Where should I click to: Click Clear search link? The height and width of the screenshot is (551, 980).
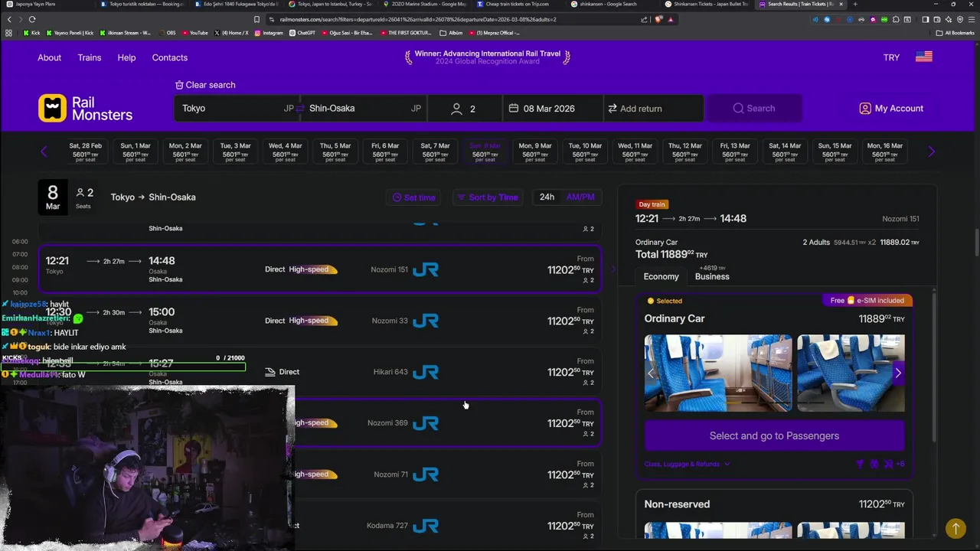[205, 85]
